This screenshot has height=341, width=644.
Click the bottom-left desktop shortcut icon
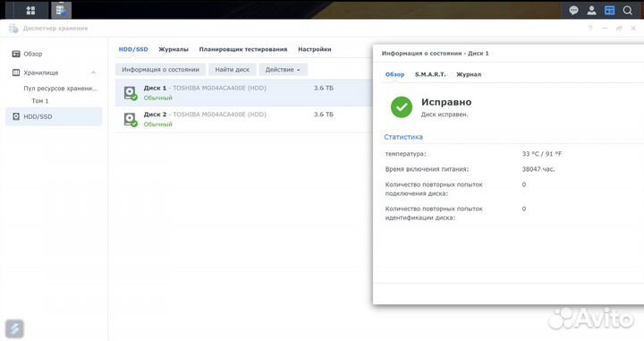pos(14,329)
